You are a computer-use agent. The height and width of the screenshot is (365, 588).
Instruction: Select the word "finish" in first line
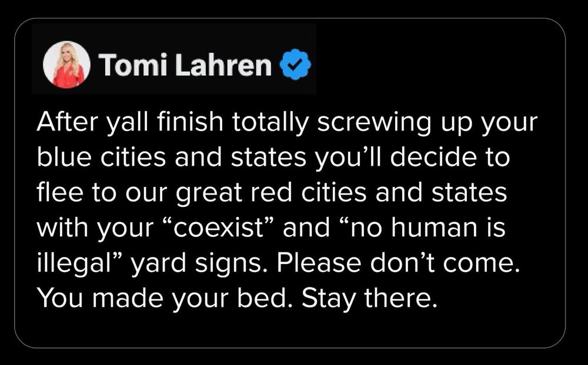coord(190,122)
